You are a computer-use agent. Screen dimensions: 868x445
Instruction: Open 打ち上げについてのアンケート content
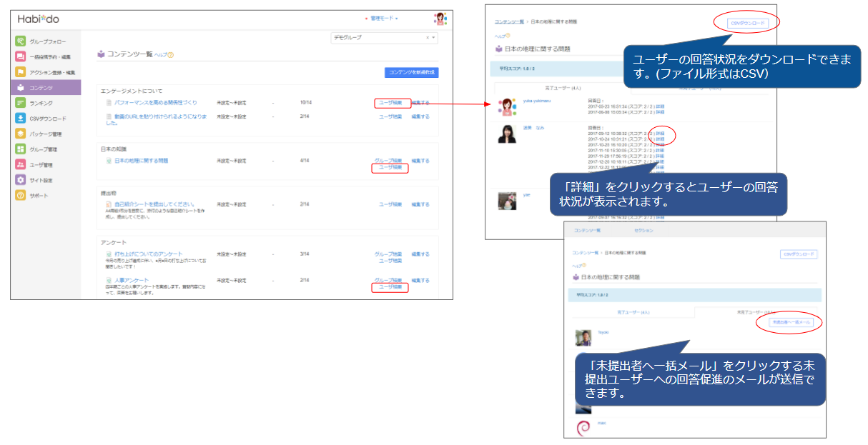[148, 254]
